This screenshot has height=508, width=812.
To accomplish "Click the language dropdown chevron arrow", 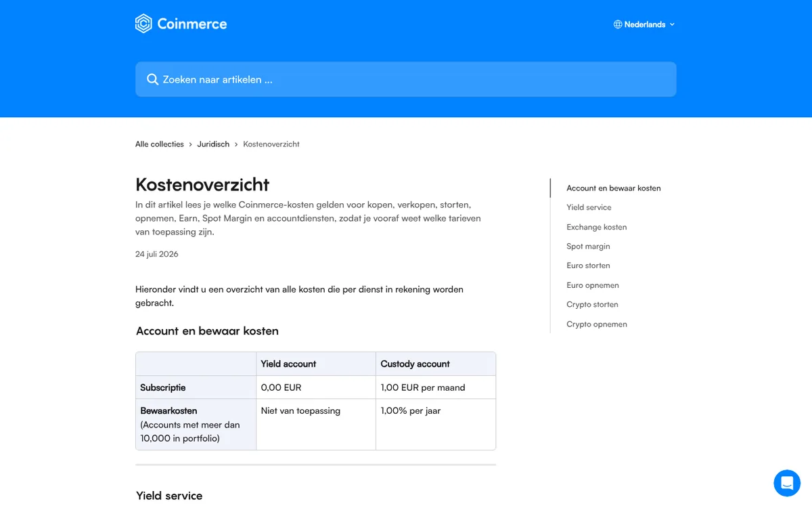I will point(672,24).
